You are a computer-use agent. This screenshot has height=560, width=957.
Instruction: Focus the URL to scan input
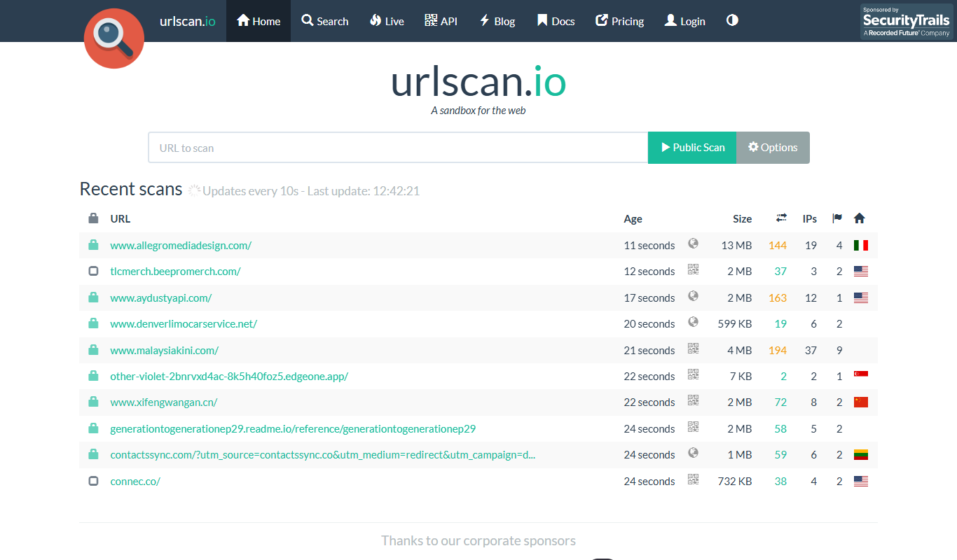(x=398, y=148)
